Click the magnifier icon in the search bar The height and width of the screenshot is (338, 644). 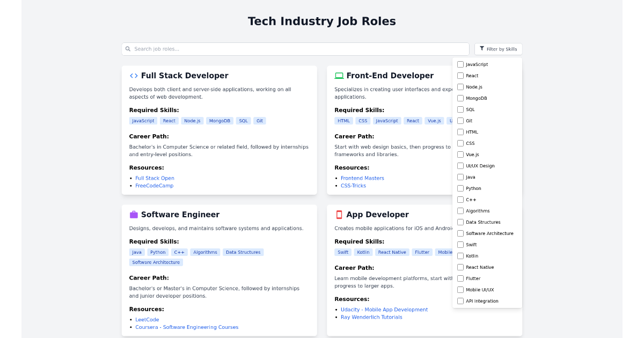tap(128, 48)
